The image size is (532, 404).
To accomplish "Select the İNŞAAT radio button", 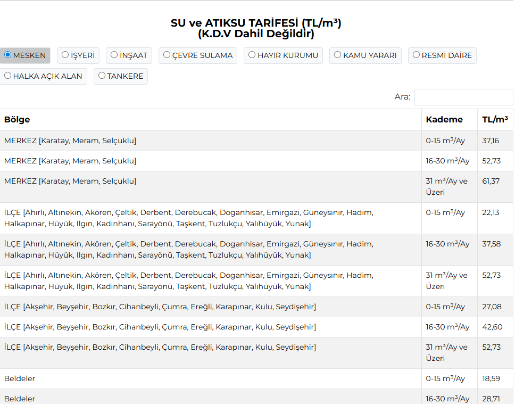I will [x=114, y=55].
